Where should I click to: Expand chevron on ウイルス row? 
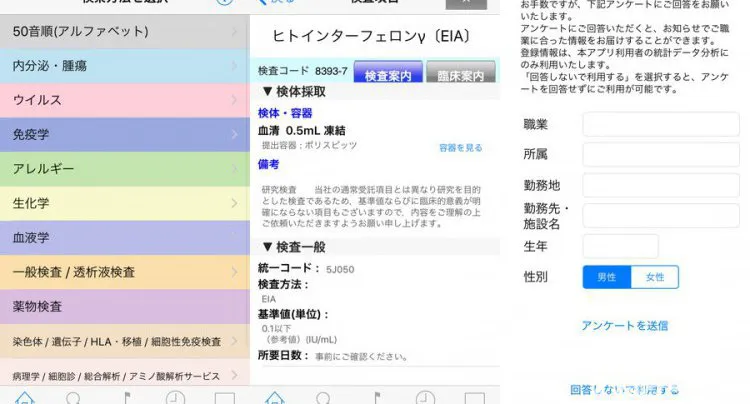234,100
